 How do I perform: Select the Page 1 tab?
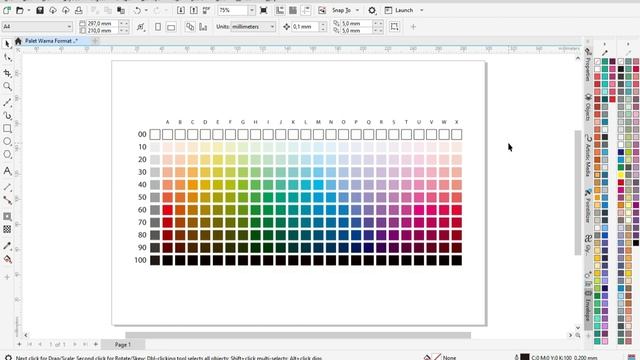click(122, 344)
